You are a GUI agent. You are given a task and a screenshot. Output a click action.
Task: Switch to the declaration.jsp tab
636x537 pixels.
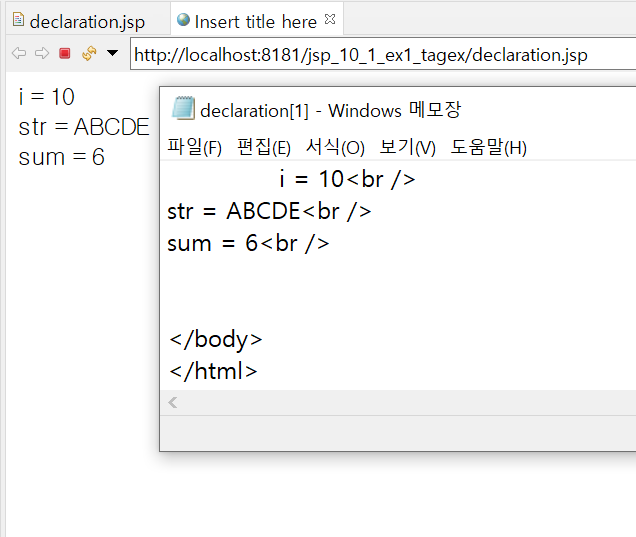(87, 21)
